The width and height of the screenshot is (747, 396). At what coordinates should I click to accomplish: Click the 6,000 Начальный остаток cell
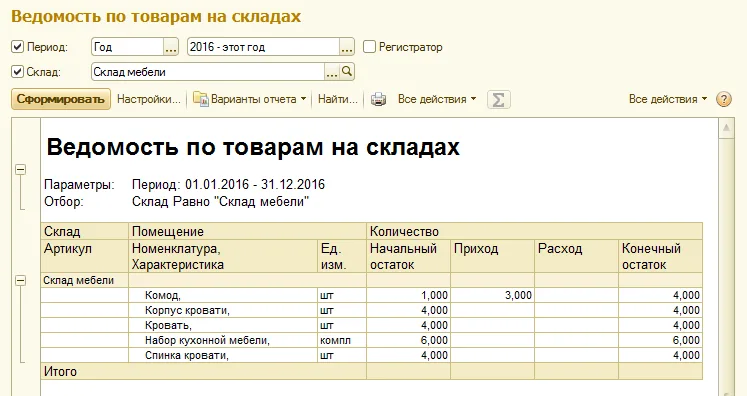408,340
